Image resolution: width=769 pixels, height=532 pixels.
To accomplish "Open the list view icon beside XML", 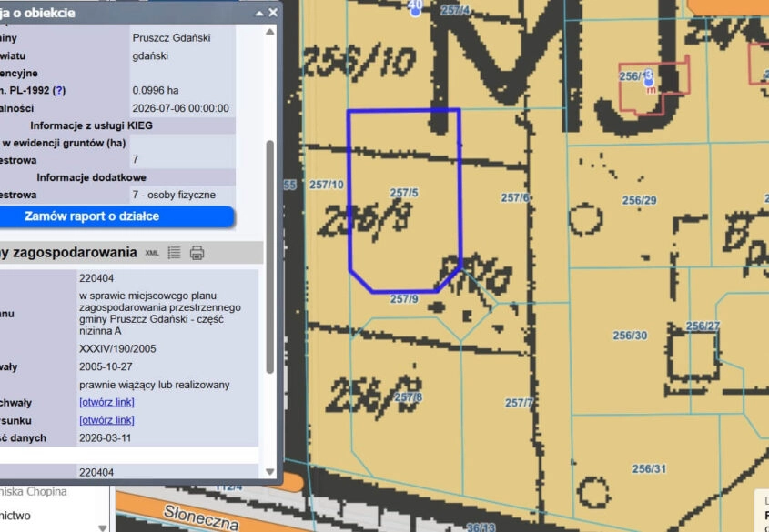I will point(174,253).
